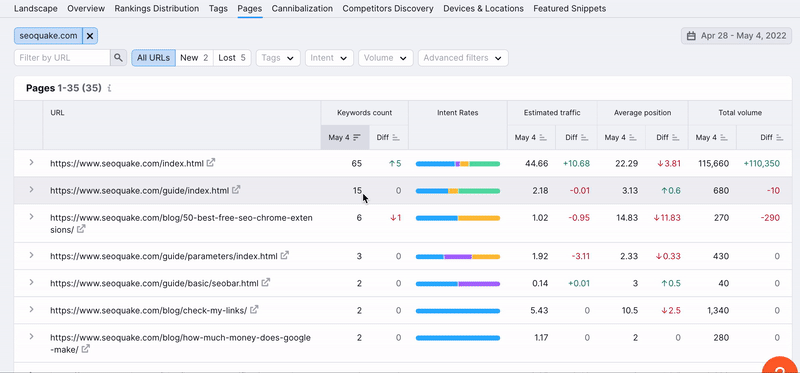Select the All URLs filter toggle

[x=153, y=58]
